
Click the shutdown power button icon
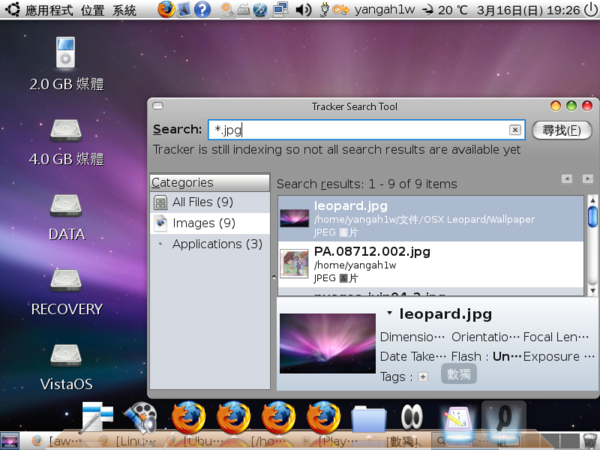tap(592, 10)
